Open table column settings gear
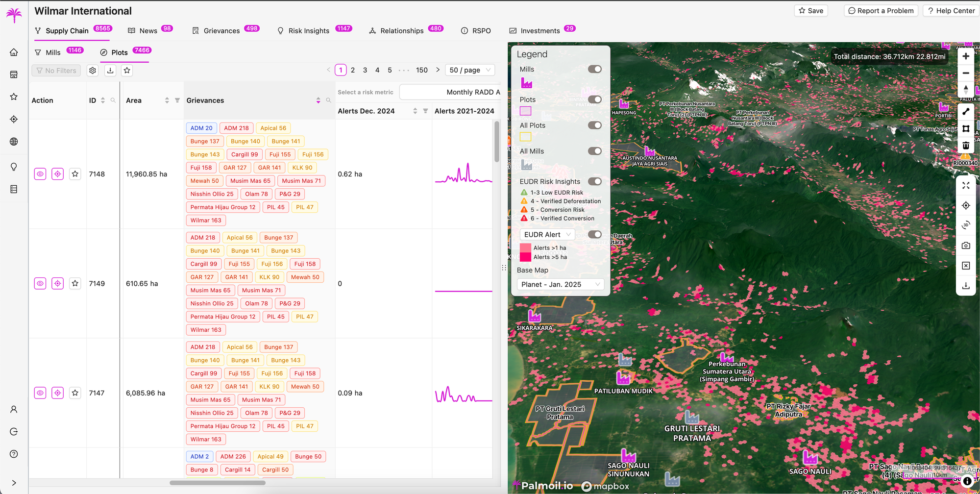 point(93,71)
